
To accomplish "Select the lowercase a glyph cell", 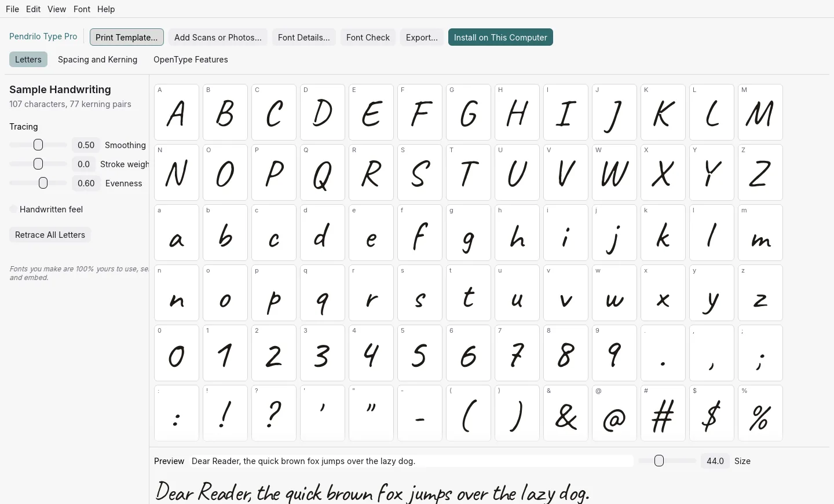I will (177, 233).
